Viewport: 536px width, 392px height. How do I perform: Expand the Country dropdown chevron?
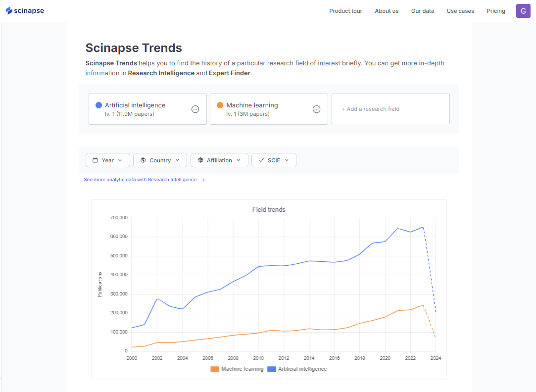(177, 160)
